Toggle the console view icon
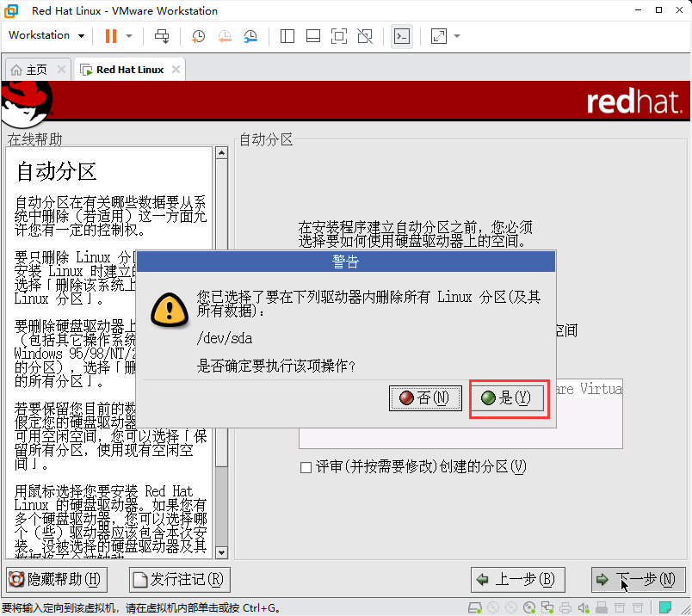Image resolution: width=692 pixels, height=616 pixels. (402, 36)
